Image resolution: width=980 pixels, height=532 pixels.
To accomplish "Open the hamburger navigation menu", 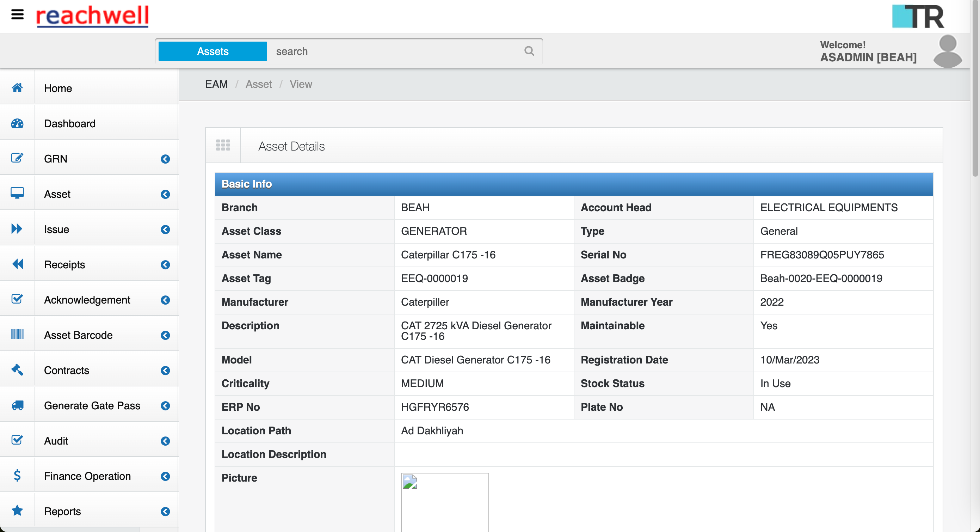I will (x=17, y=15).
